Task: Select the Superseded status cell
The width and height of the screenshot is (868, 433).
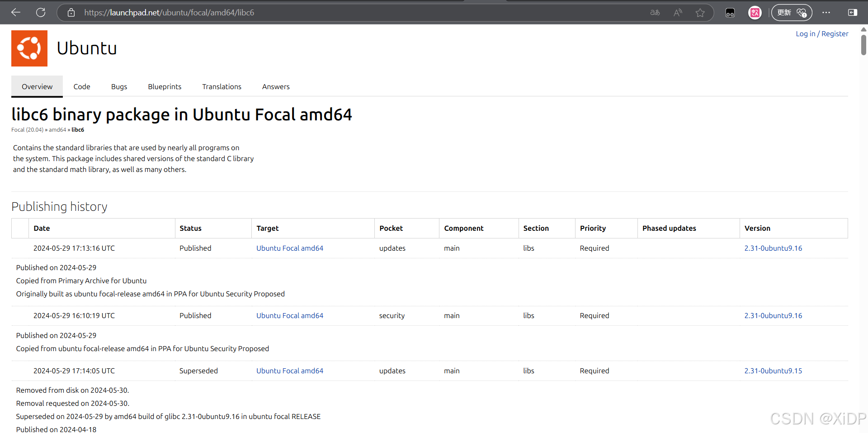Action: click(x=198, y=371)
